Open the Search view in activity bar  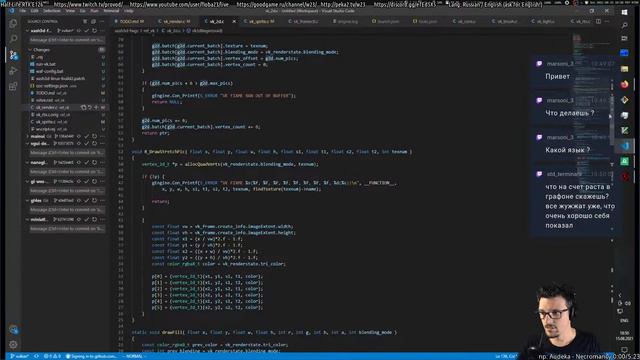13,39
